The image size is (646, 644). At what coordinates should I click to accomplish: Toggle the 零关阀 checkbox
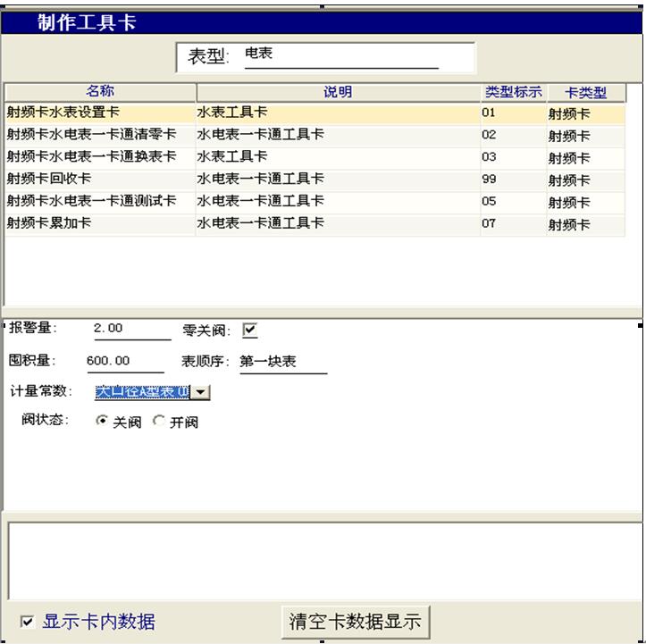[x=250, y=330]
